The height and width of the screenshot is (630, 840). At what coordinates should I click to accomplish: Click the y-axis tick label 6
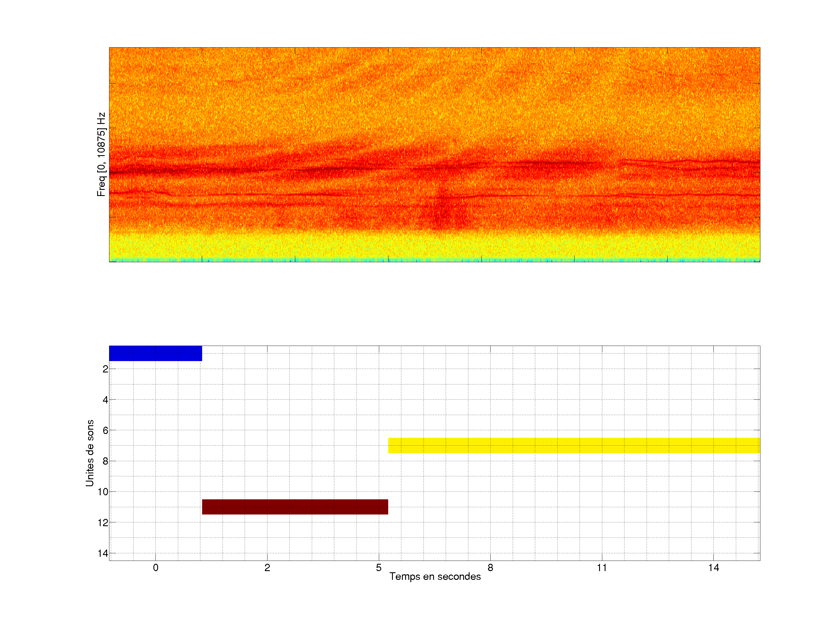pos(105,430)
